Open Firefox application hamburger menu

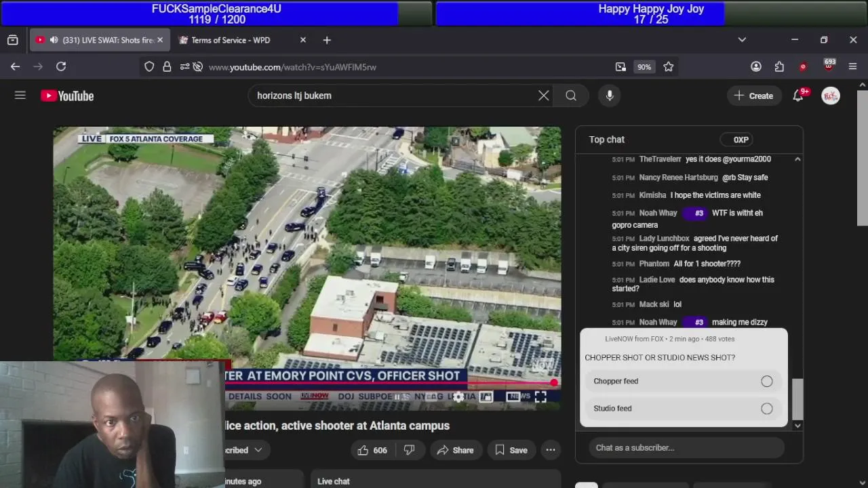pyautogui.click(x=853, y=66)
